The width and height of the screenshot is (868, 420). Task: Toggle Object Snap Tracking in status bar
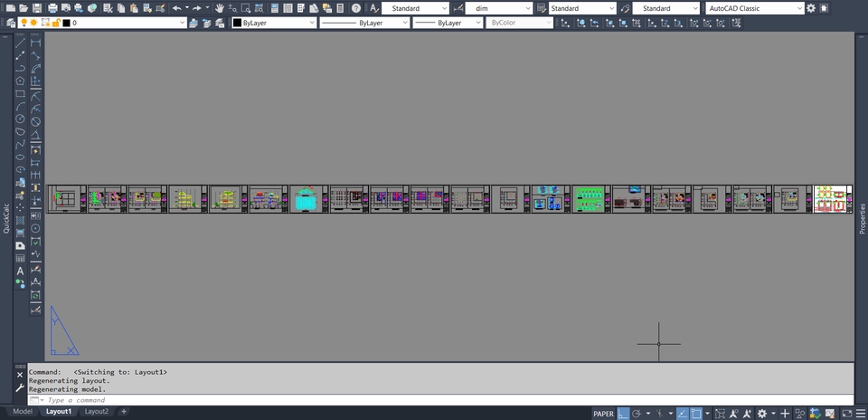coord(683,414)
